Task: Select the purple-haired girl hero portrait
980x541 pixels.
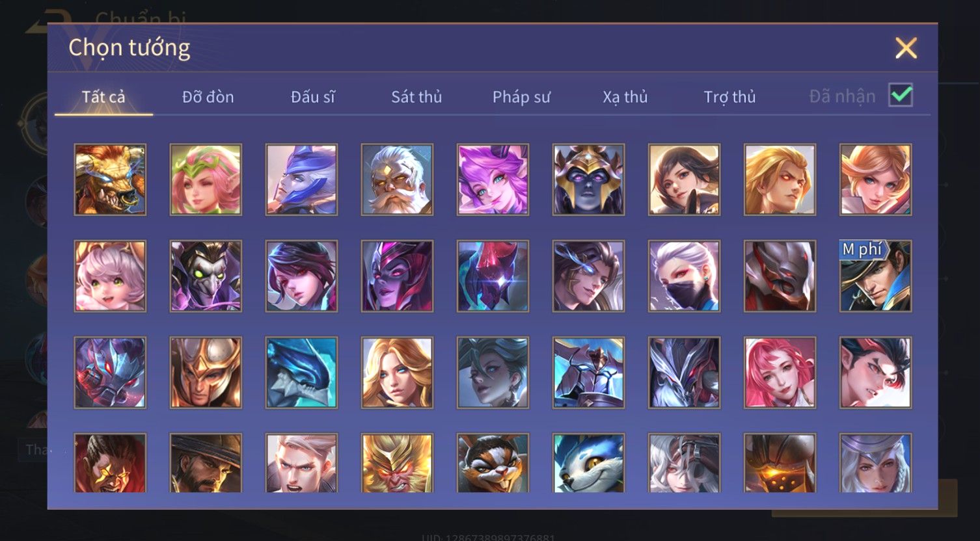Action: point(493,179)
